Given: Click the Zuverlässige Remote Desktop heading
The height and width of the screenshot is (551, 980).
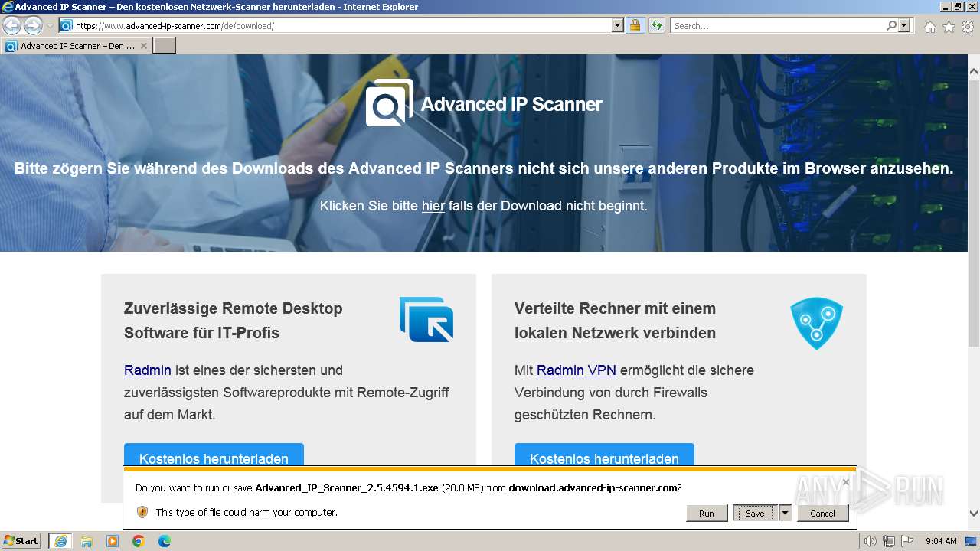Looking at the screenshot, I should 234,321.
